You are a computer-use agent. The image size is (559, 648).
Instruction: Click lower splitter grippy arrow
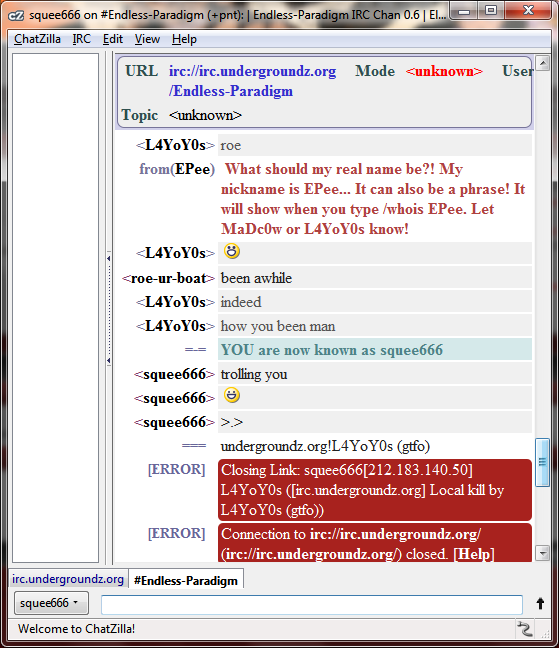click(x=108, y=361)
